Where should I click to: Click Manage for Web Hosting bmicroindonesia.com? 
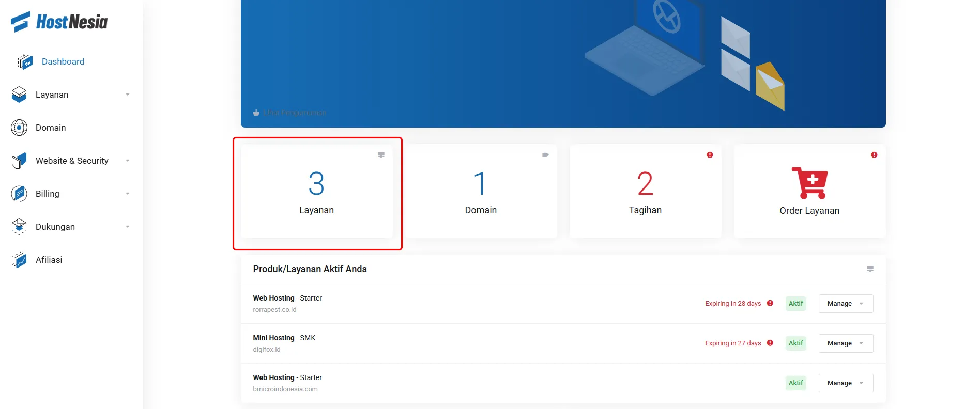pyautogui.click(x=846, y=383)
